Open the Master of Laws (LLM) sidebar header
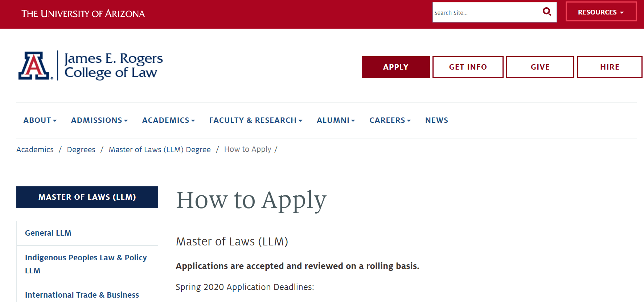 click(x=87, y=197)
